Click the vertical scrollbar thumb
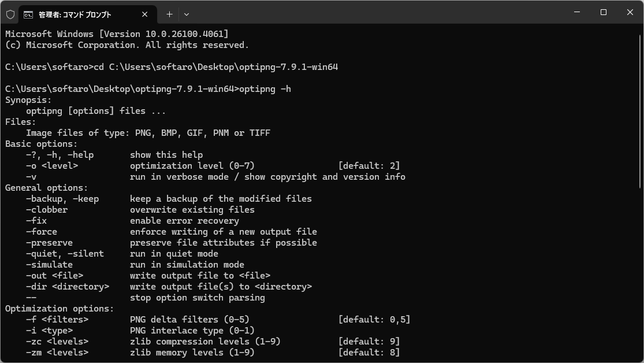 [x=640, y=111]
